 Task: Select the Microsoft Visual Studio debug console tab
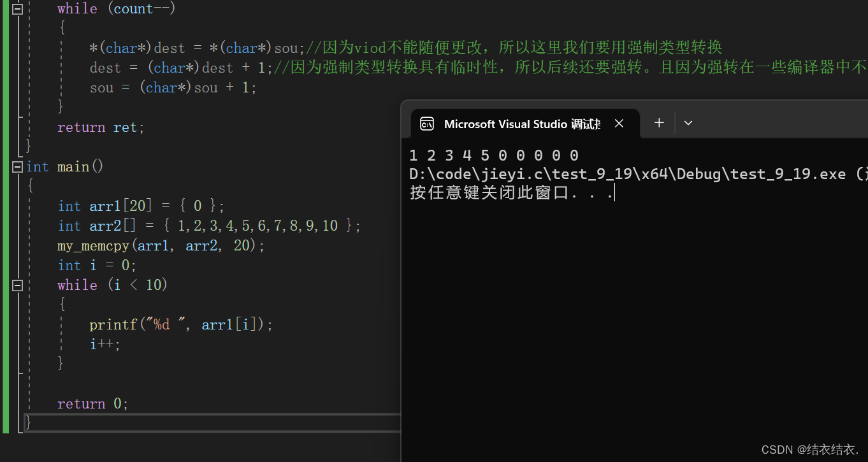coord(524,124)
